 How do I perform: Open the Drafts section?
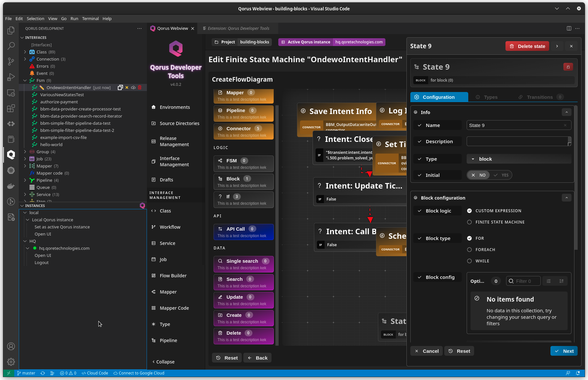click(166, 179)
